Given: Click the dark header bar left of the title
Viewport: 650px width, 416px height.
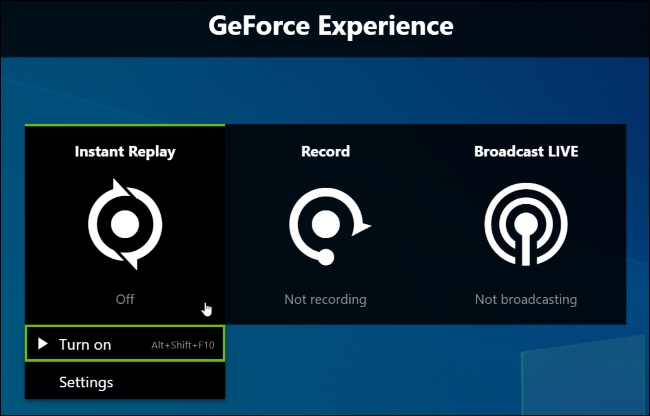Looking at the screenshot, I should (x=100, y=26).
